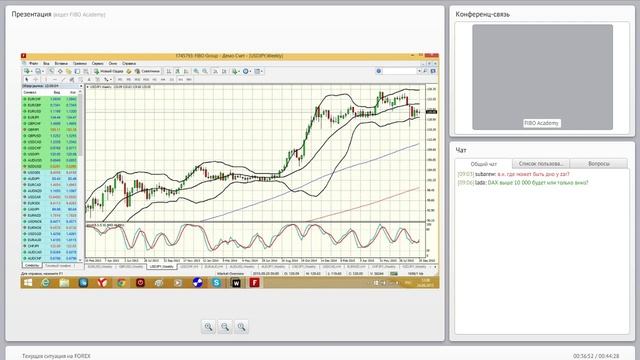The image size is (640, 360).
Task: Open the Strategy Tester icon
Action: tap(86, 71)
